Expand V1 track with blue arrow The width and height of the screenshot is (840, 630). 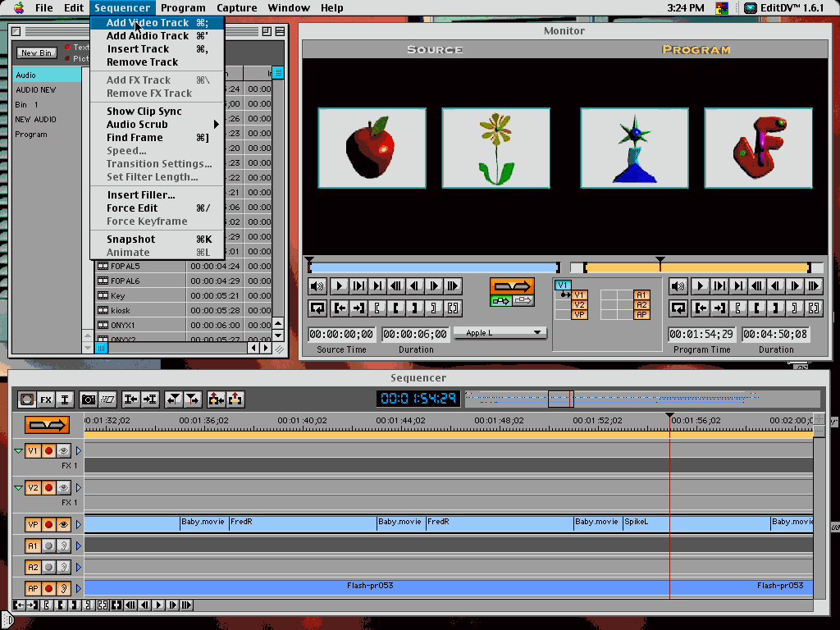[78, 451]
